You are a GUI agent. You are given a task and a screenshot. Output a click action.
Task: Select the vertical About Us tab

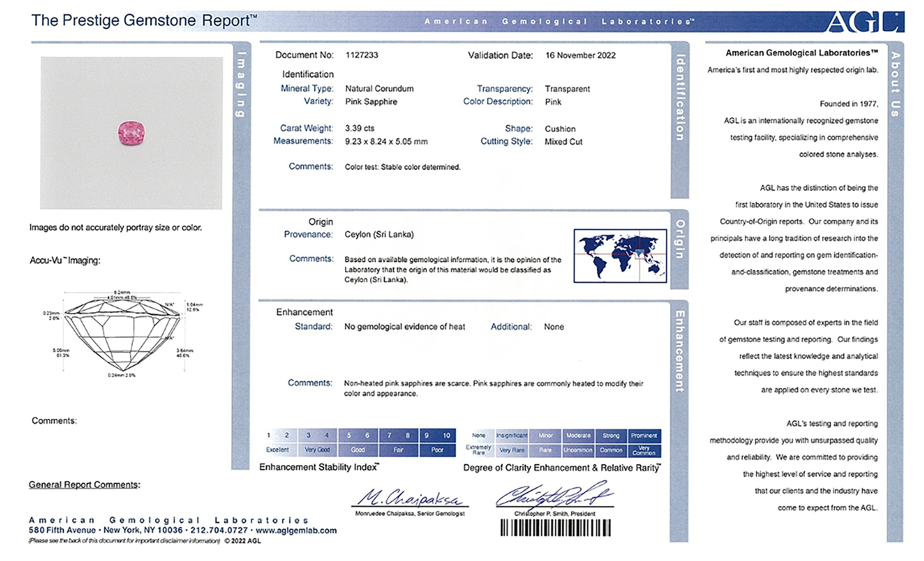[896, 85]
